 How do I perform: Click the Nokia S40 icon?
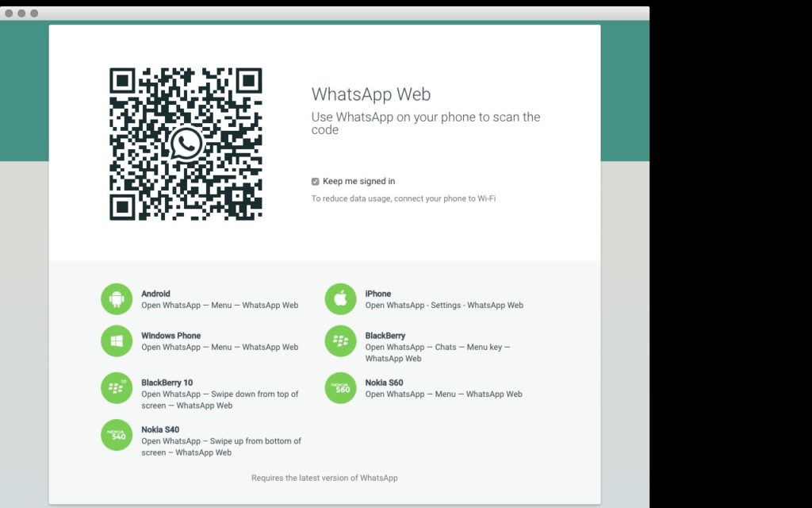click(117, 435)
